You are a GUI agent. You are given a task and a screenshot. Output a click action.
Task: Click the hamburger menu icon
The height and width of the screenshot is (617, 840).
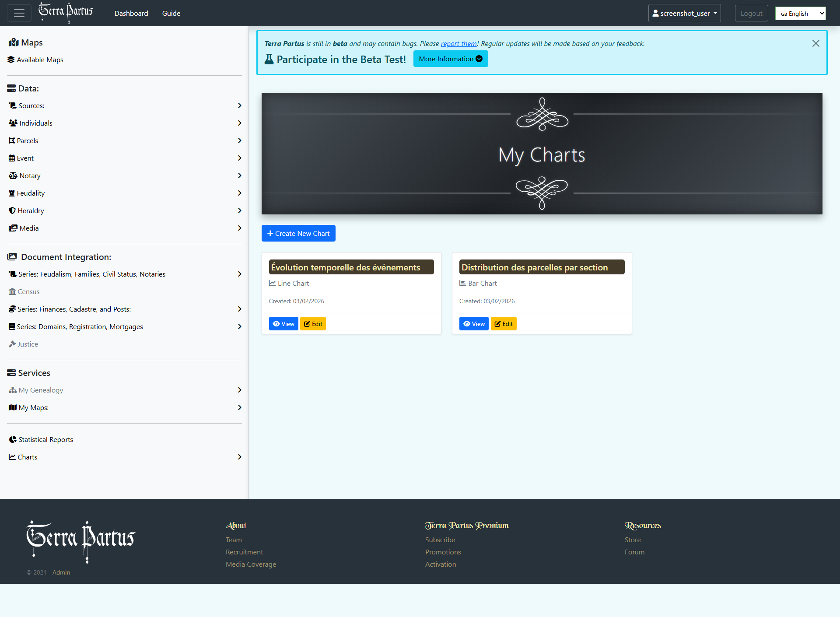click(19, 13)
